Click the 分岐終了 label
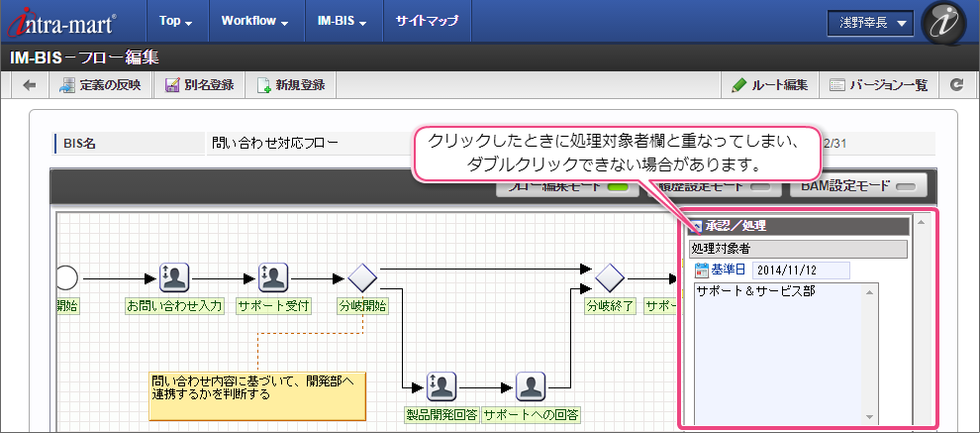Screen dimensions: 980x433 tap(610, 307)
